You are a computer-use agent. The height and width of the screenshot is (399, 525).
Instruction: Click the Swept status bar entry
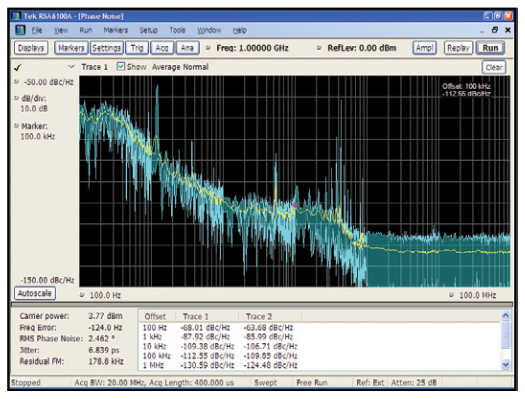click(266, 383)
